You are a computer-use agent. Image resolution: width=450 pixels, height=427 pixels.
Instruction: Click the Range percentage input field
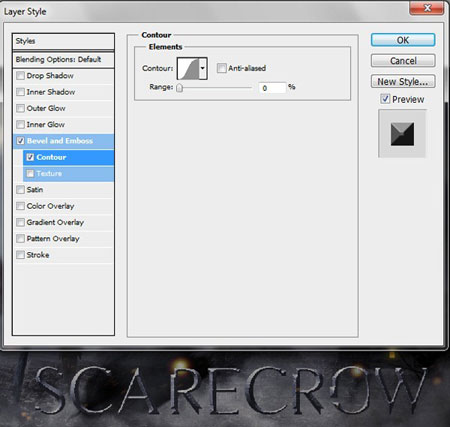click(272, 88)
